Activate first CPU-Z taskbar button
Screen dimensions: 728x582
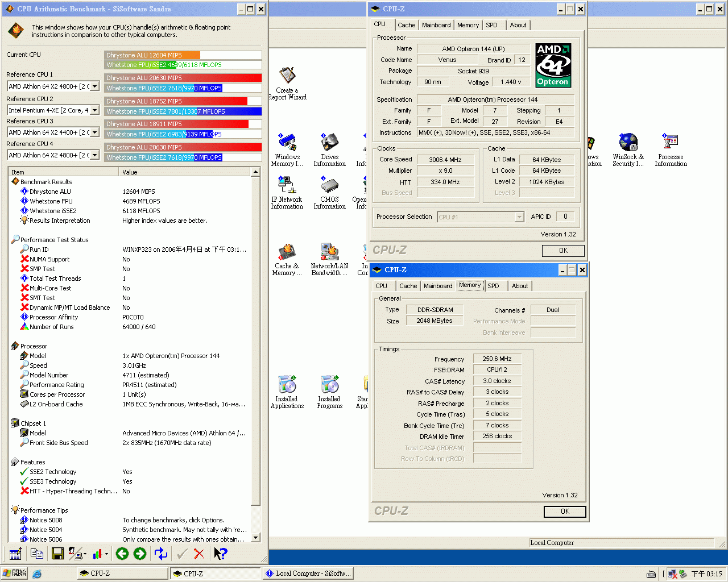(123, 573)
